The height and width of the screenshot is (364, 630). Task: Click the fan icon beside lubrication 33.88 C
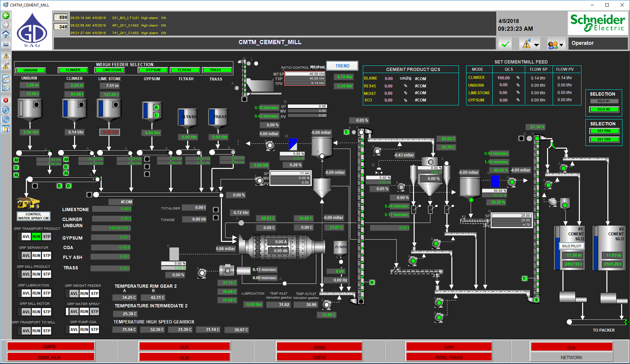pyautogui.click(x=326, y=305)
